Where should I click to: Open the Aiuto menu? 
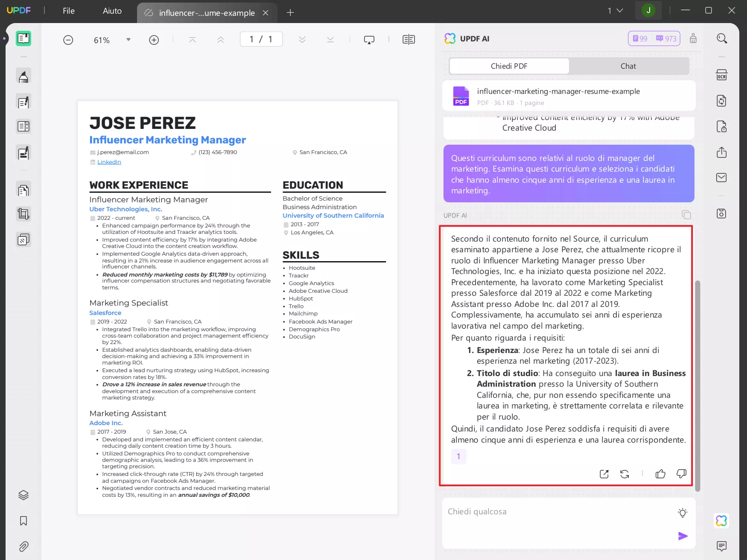(112, 11)
